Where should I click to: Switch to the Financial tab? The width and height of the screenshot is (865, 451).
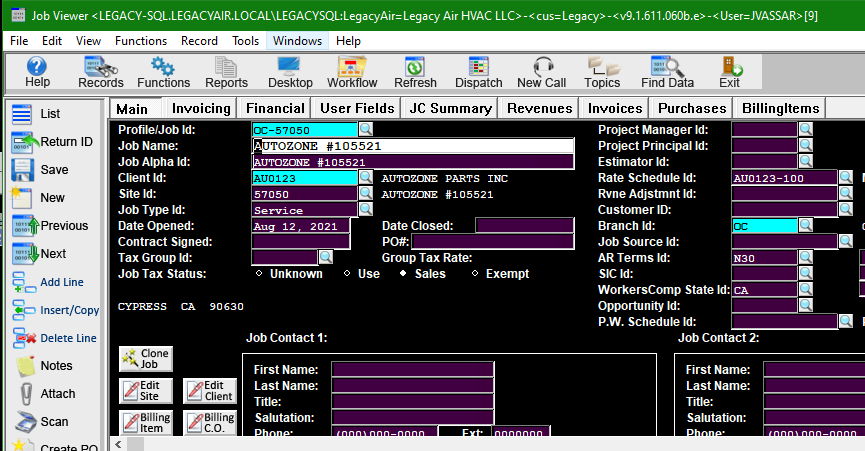(x=275, y=109)
